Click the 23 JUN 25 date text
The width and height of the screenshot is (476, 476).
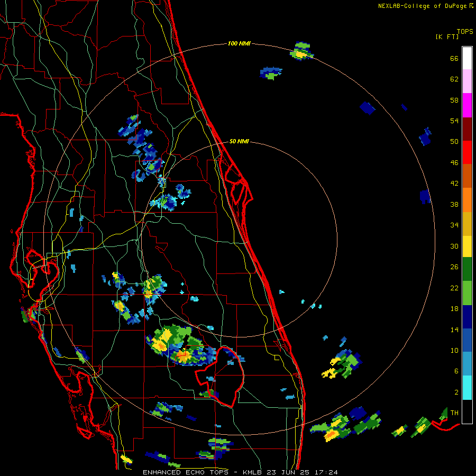click(x=288, y=472)
